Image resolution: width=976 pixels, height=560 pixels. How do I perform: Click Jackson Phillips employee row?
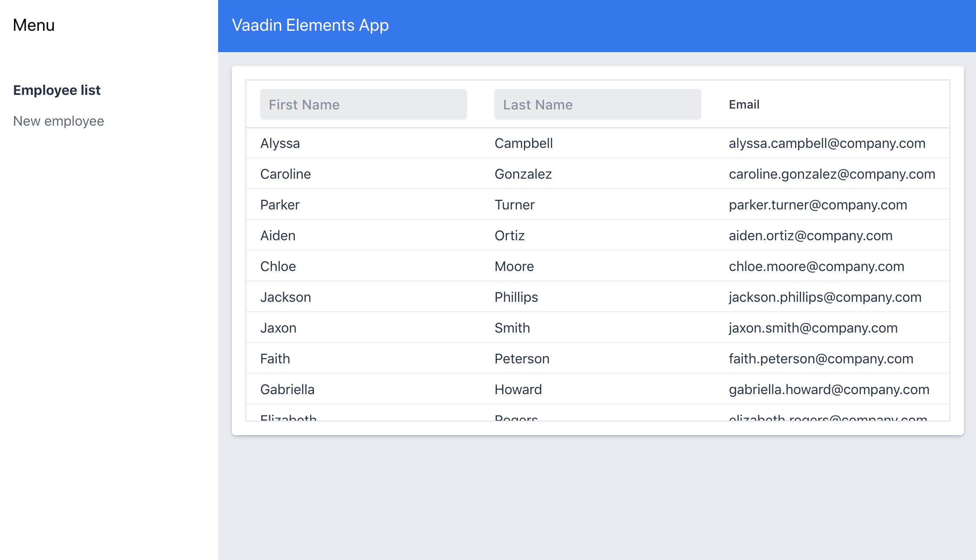click(x=597, y=298)
